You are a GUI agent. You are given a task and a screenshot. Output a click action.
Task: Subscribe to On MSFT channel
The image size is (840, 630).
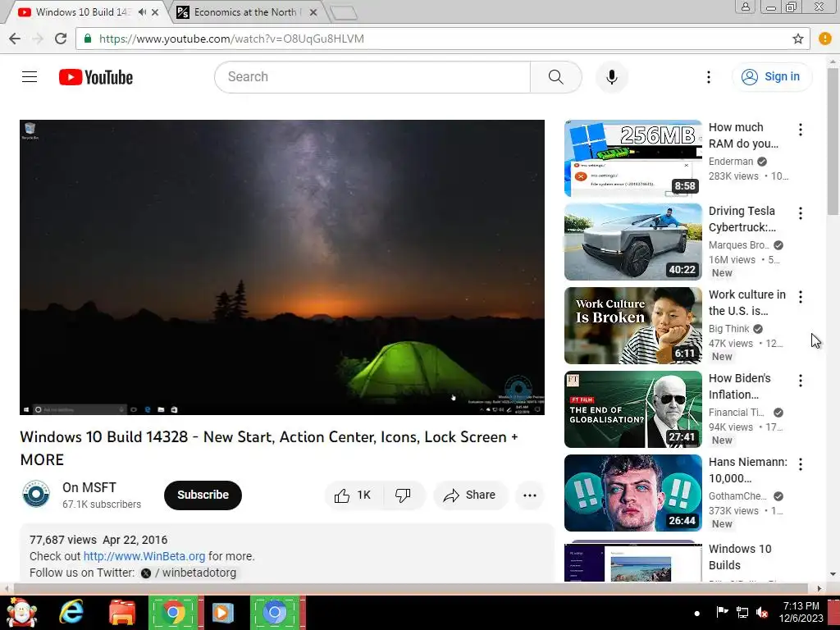pos(203,495)
